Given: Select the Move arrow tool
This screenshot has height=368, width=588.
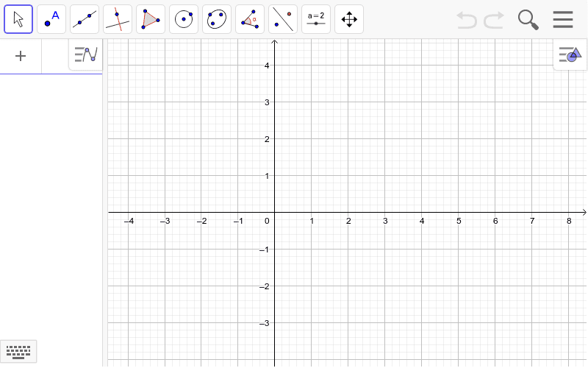Looking at the screenshot, I should click(18, 19).
